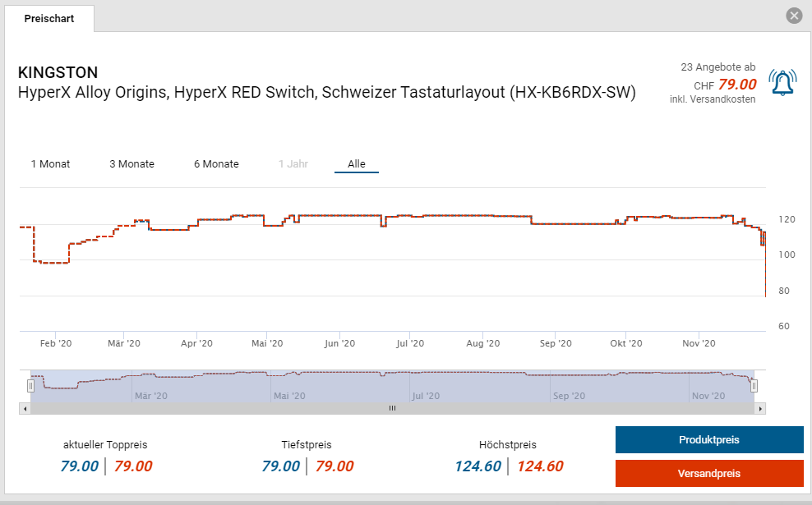Select the 1 Monat time range
The height and width of the screenshot is (505, 812).
point(50,164)
